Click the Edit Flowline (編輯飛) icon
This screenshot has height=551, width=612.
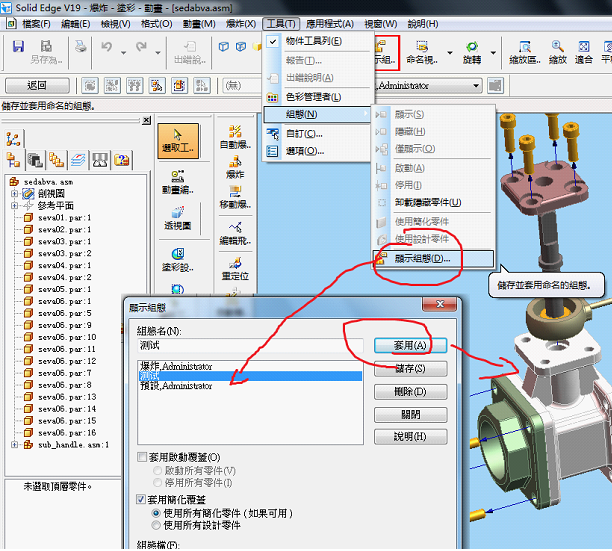tap(235, 233)
